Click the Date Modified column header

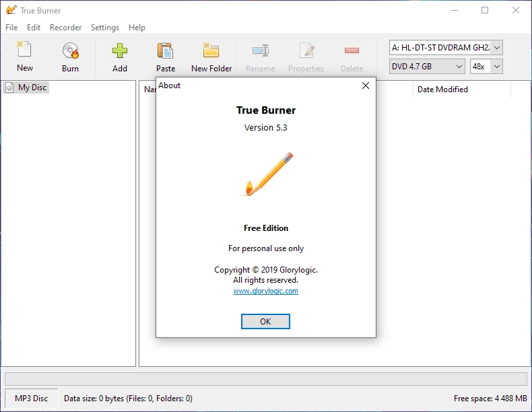click(461, 90)
